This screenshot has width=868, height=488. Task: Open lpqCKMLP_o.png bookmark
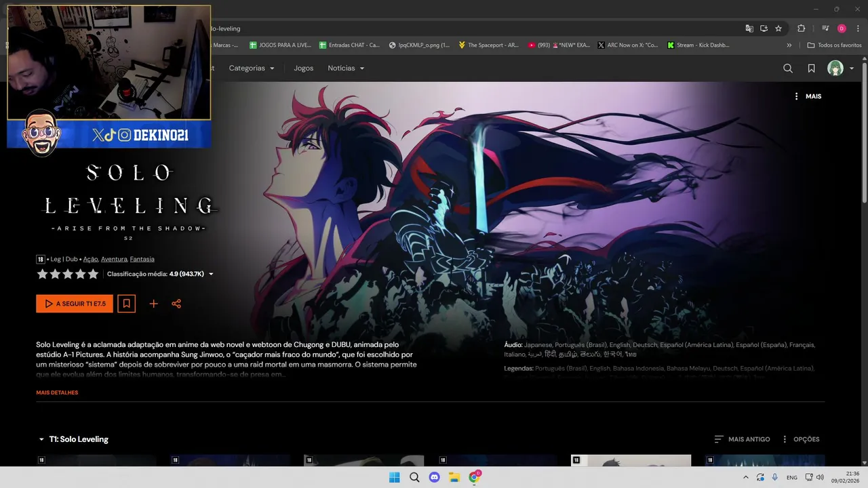click(x=419, y=45)
